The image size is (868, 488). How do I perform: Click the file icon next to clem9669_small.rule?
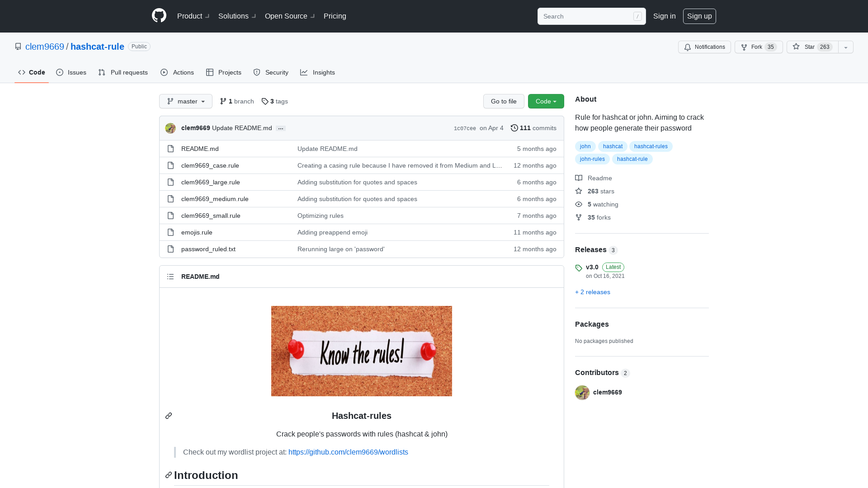pos(170,216)
